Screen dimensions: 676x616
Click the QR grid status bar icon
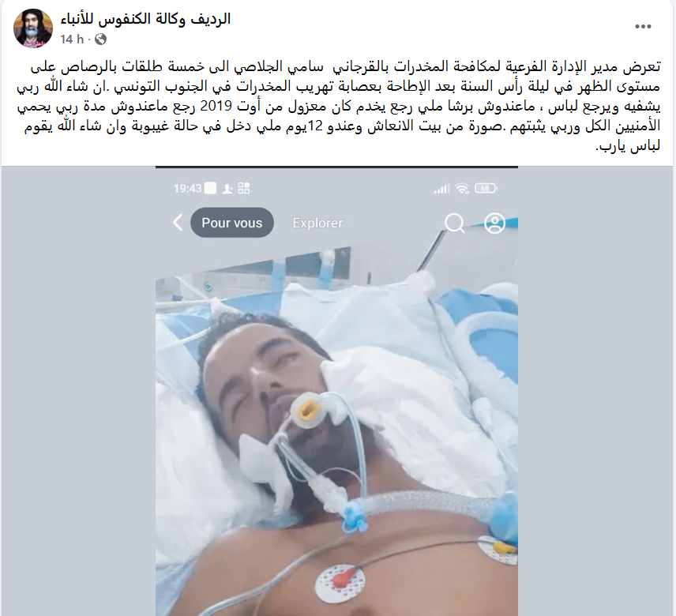click(x=243, y=189)
